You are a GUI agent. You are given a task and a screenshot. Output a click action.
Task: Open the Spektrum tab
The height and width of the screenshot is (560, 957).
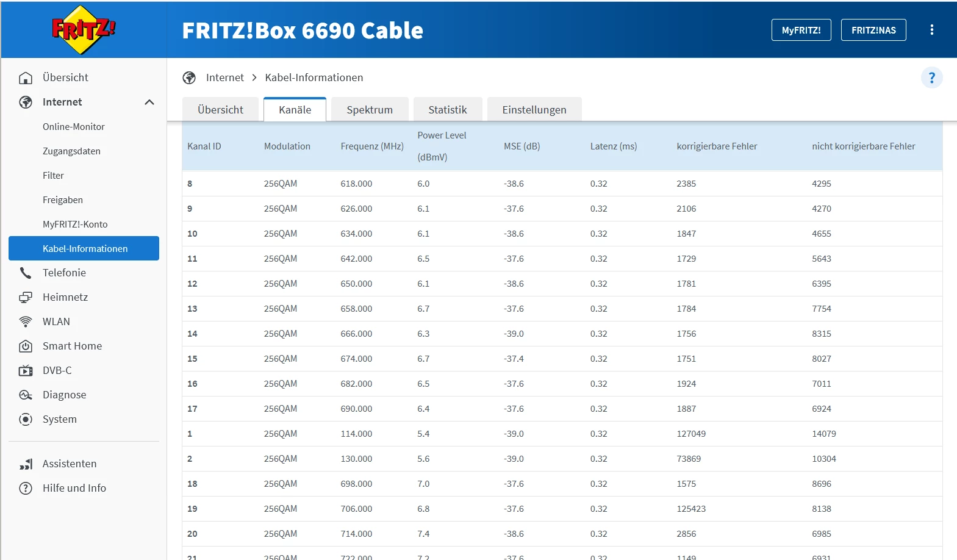click(x=370, y=110)
